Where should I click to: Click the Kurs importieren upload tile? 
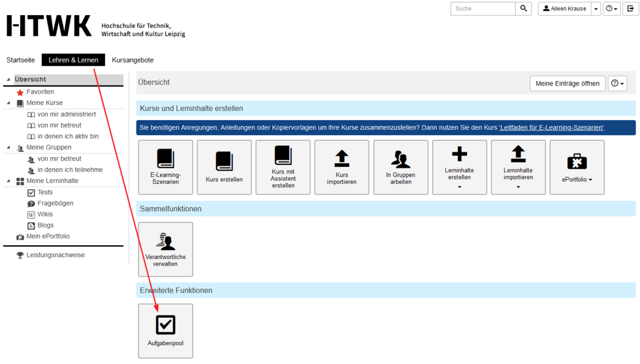pyautogui.click(x=342, y=167)
